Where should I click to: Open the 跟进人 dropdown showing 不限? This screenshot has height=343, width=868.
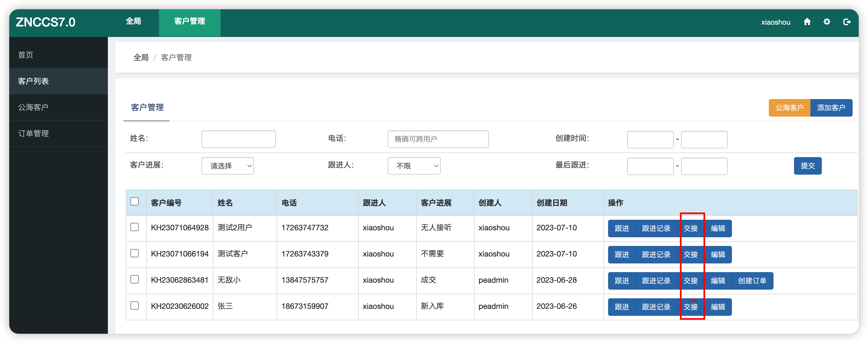click(414, 166)
